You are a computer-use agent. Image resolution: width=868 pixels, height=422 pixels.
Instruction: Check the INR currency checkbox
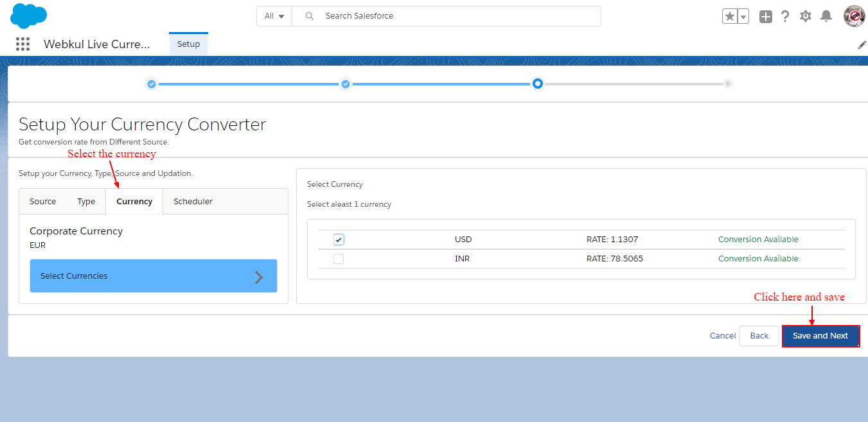click(x=339, y=259)
